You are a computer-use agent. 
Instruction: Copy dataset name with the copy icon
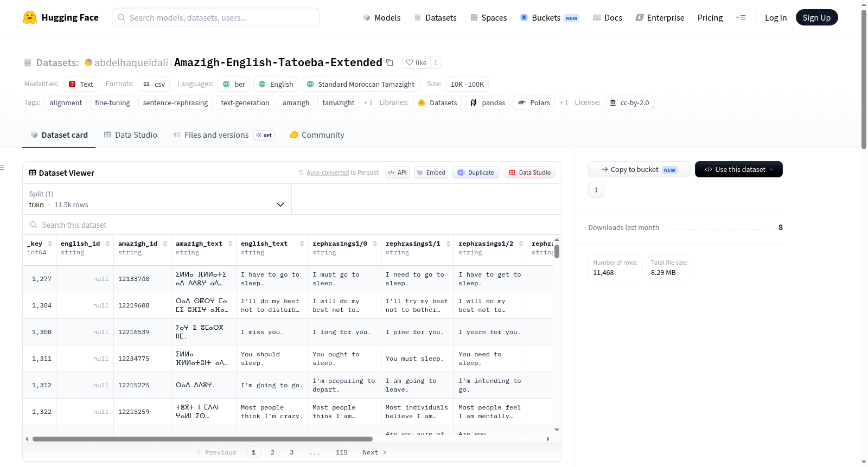point(390,62)
